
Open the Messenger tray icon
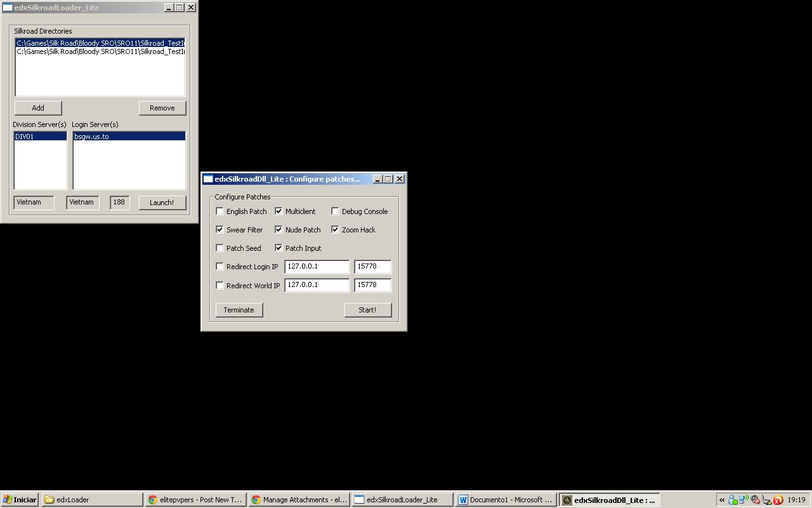point(733,500)
